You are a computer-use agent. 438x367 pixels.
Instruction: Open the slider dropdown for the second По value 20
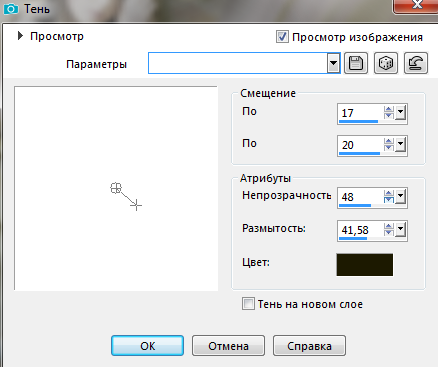pos(400,144)
